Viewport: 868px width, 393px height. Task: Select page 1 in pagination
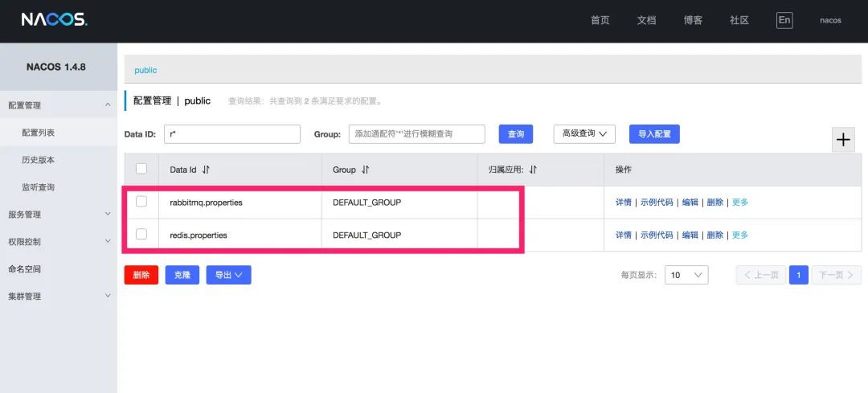(x=799, y=275)
